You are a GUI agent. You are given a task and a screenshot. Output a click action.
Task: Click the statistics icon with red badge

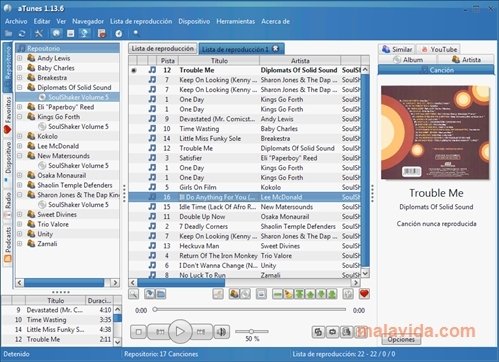pyautogui.click(x=102, y=33)
